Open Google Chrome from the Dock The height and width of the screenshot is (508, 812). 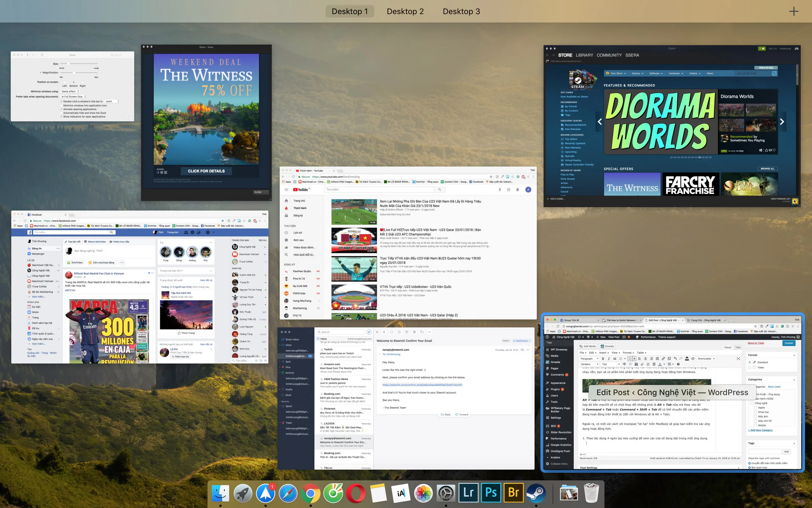(311, 493)
